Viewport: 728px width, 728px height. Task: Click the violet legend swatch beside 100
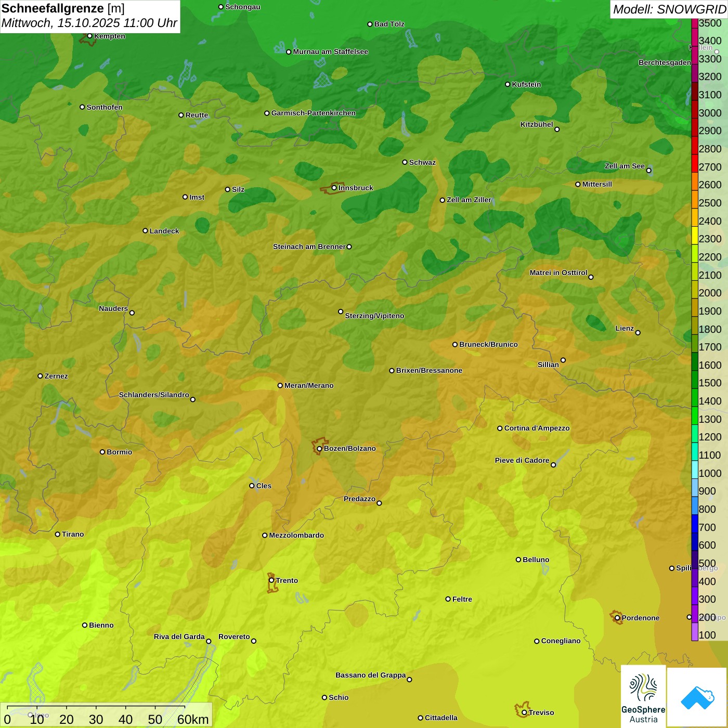tap(694, 632)
